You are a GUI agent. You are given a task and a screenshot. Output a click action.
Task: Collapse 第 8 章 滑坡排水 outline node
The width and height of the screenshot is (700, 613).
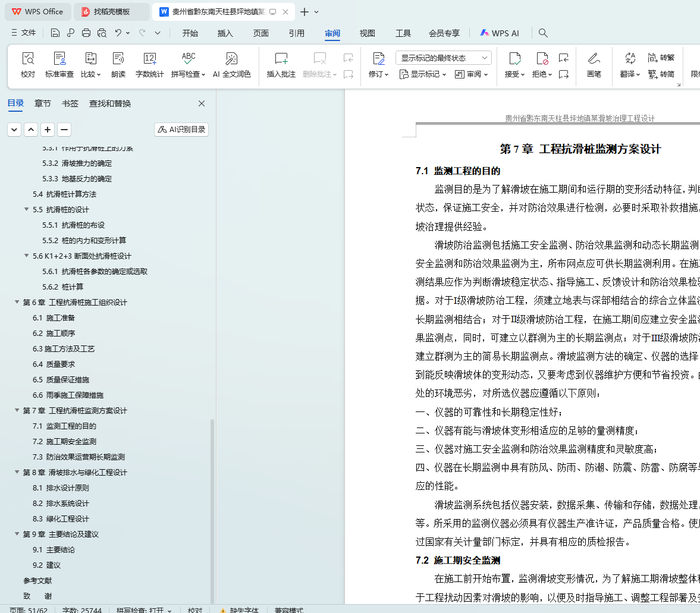pos(17,473)
